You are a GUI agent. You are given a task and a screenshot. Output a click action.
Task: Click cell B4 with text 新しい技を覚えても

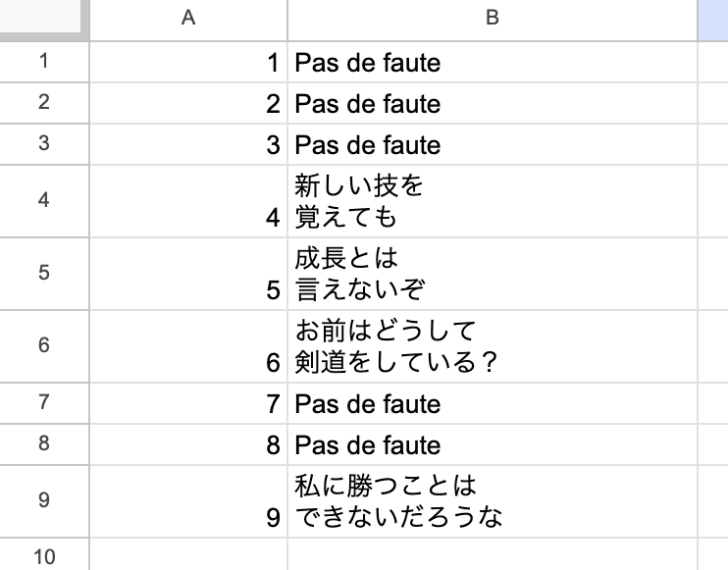coord(492,201)
